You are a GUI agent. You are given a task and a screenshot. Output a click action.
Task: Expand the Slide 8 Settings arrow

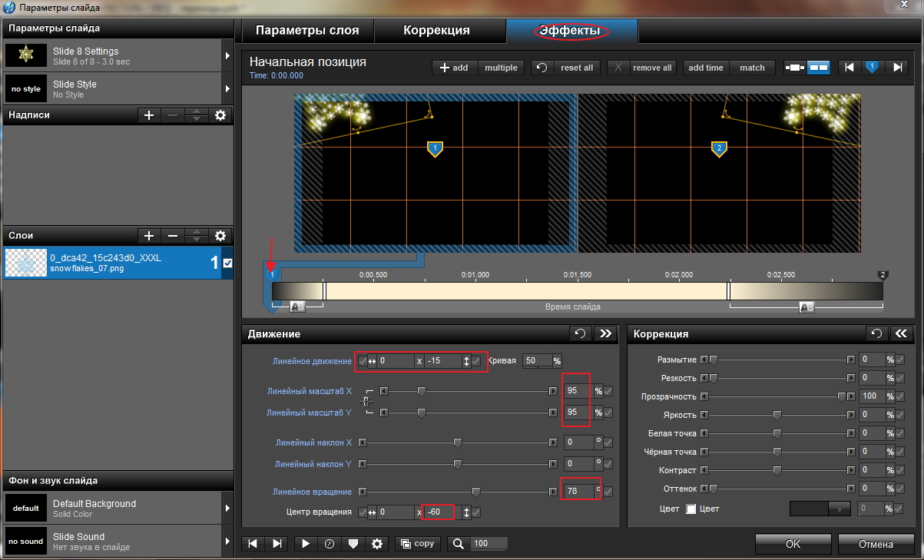click(227, 56)
